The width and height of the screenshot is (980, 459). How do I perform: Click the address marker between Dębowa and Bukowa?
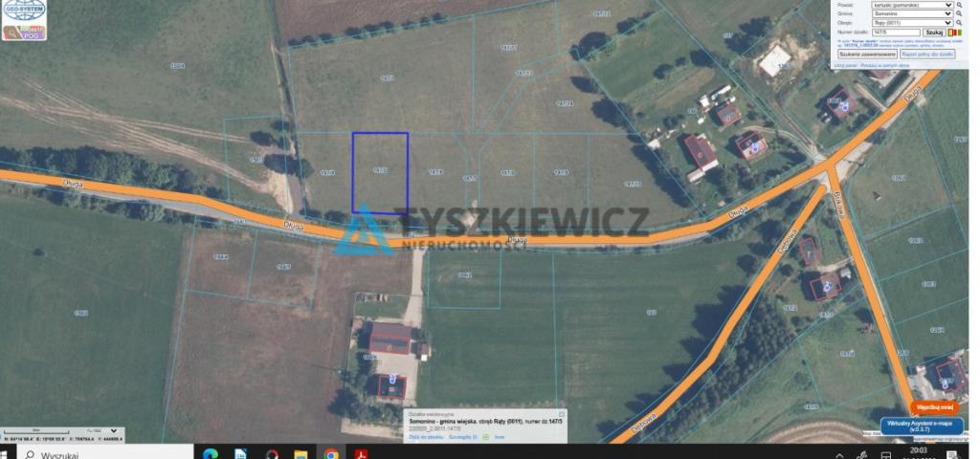tap(828, 287)
